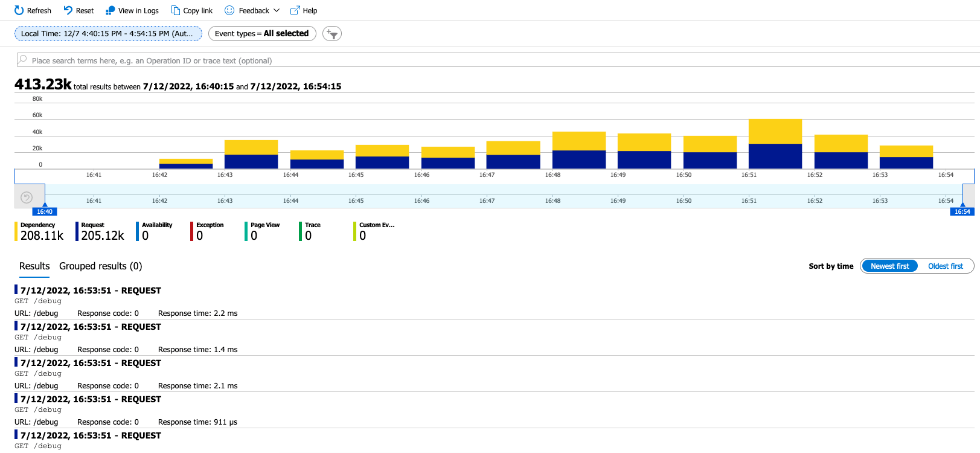This screenshot has height=453, width=980.
Task: Click the 16:40 timeline start handle
Action: (45, 211)
